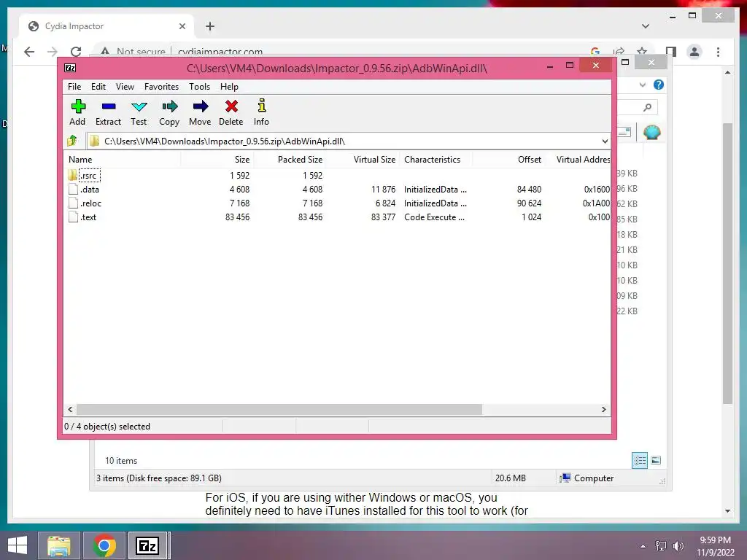Click the clock showing 9:59 PM

pos(715,540)
